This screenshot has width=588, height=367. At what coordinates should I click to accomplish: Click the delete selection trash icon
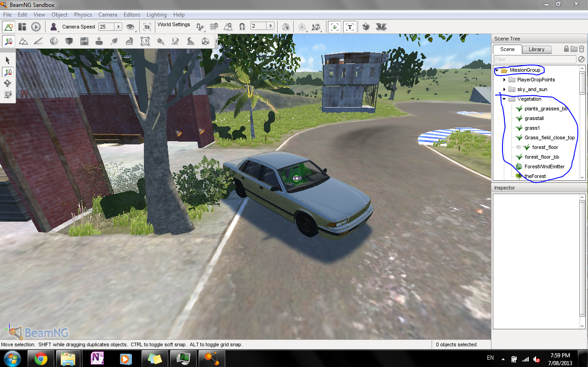(x=581, y=49)
